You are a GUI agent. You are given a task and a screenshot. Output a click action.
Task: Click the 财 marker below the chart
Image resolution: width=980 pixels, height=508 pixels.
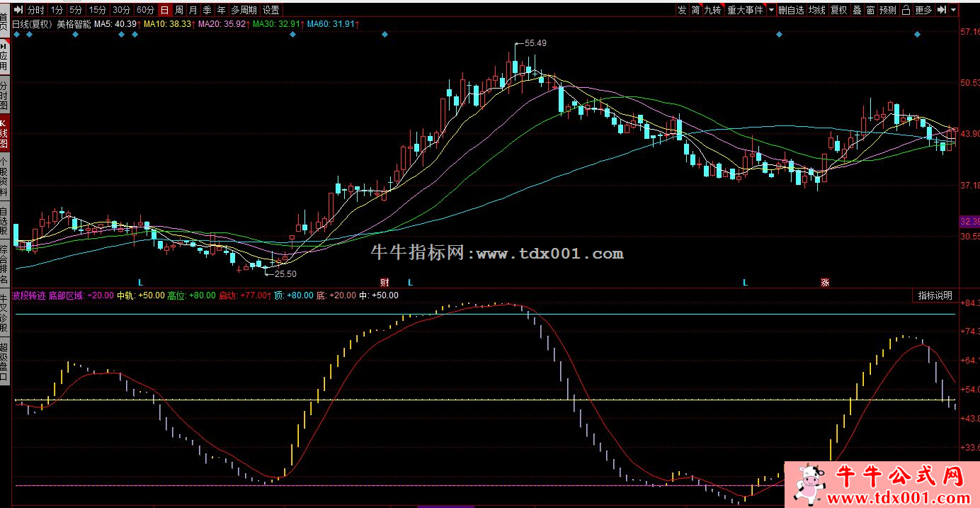coord(384,282)
